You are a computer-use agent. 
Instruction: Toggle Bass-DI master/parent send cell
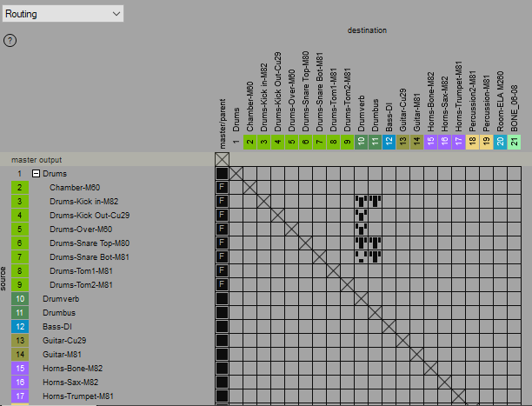tap(223, 327)
